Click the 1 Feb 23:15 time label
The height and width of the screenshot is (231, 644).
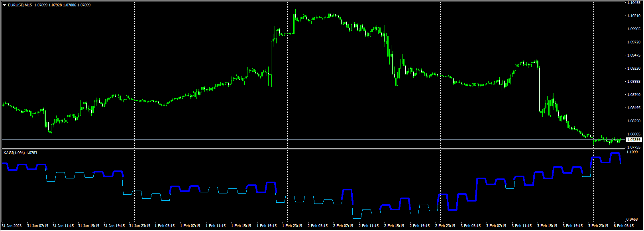pos(292,226)
